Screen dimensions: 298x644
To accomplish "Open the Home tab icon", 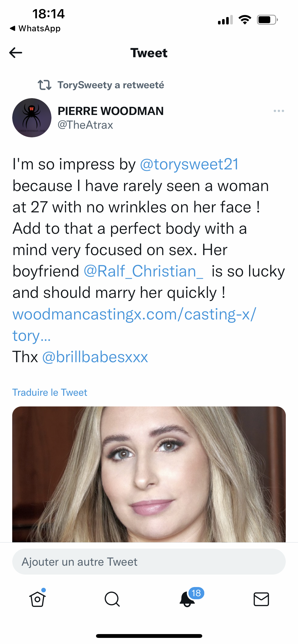I will point(37,599).
